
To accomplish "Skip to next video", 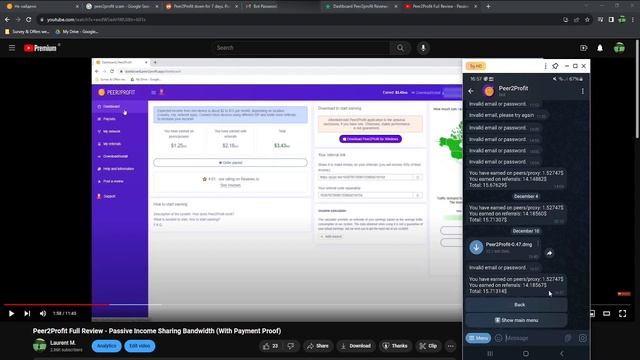I will [27, 313].
